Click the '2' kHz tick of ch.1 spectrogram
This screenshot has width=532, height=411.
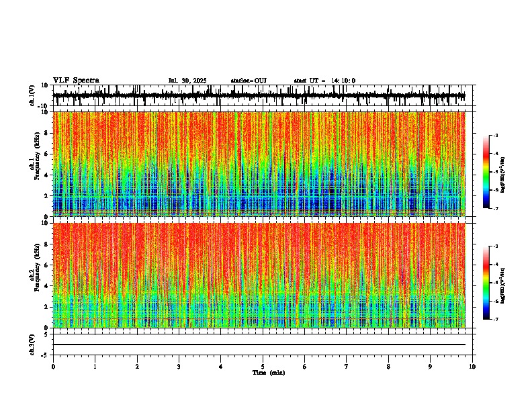(x=46, y=195)
